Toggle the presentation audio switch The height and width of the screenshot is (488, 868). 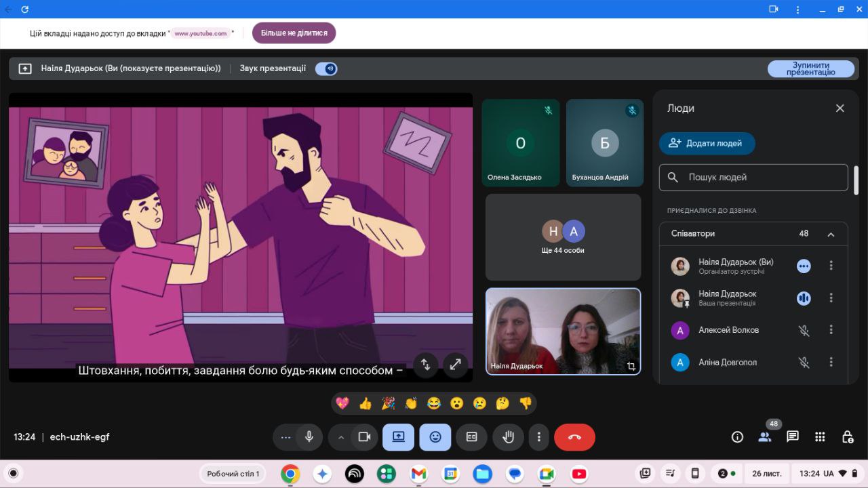point(326,68)
